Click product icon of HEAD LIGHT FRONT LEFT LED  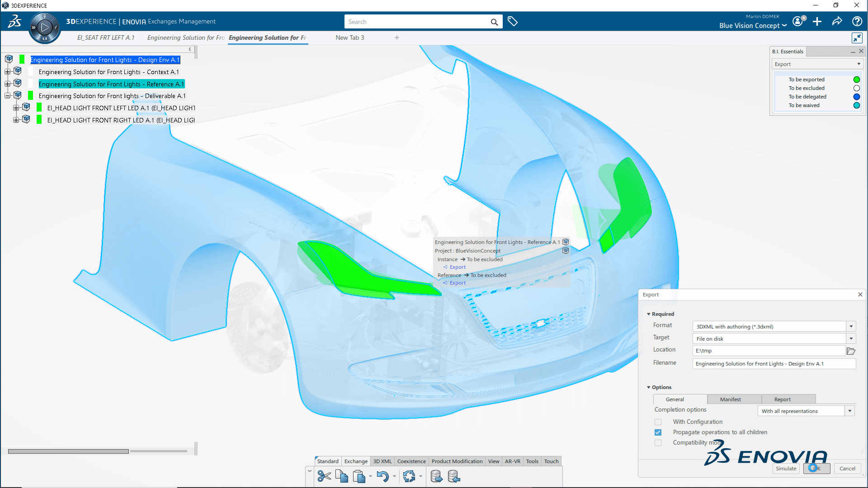26,107
